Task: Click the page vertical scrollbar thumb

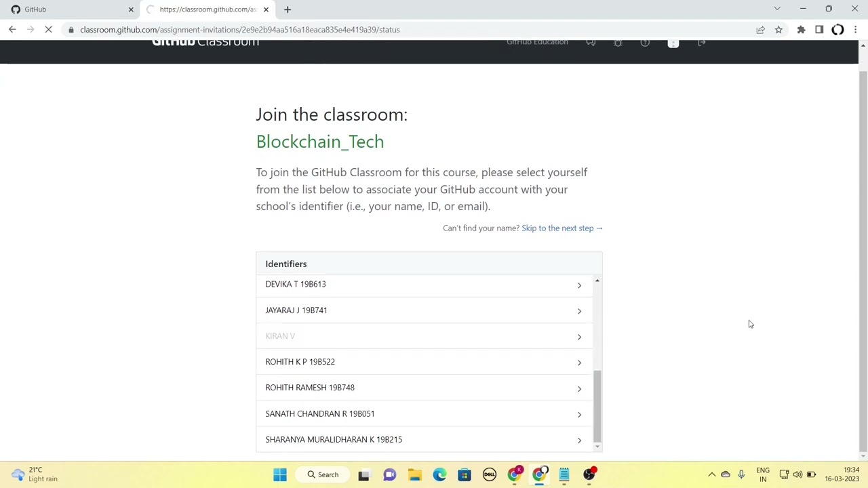Action: pos(863,261)
